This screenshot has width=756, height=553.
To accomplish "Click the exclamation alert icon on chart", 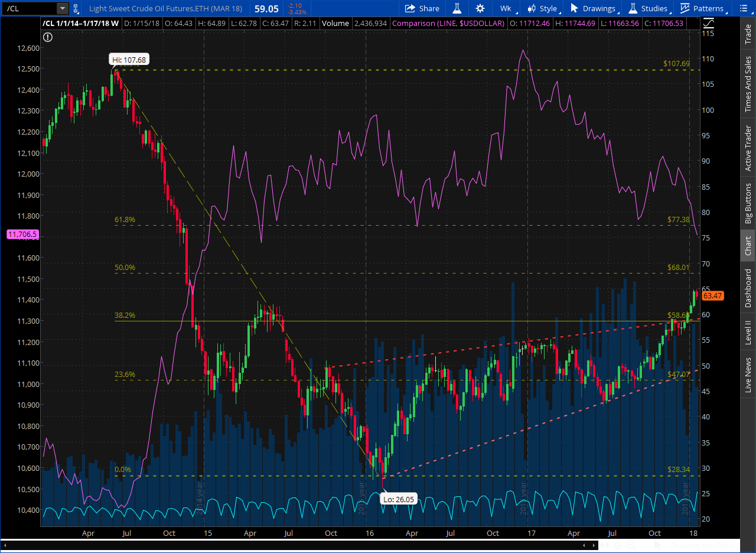I will point(48,37).
